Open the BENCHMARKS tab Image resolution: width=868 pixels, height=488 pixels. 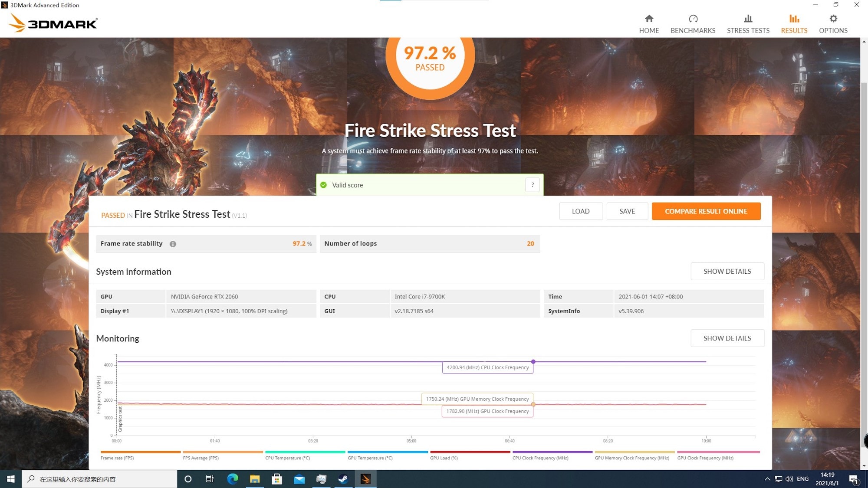(x=693, y=24)
